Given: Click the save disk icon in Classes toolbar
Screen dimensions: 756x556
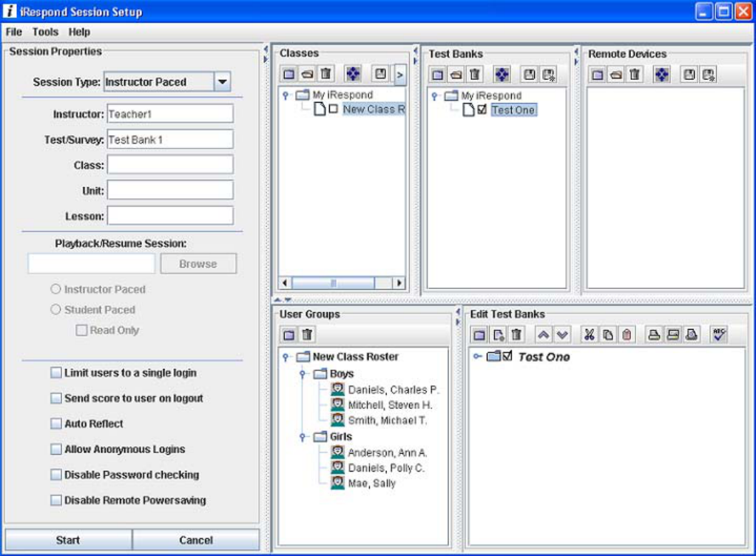Looking at the screenshot, I should click(380, 74).
